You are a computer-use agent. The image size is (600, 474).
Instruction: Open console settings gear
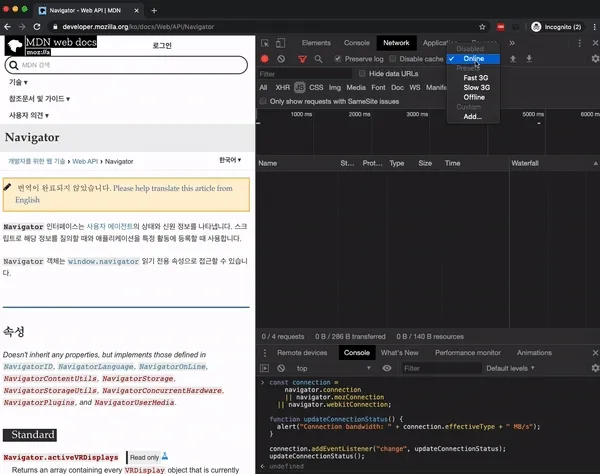pyautogui.click(x=595, y=368)
